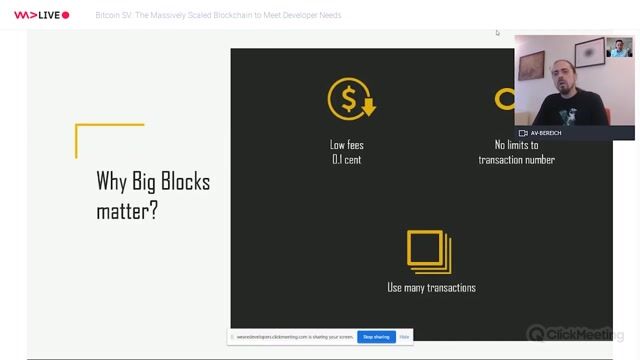
Task: Click the small participant thumbnail in webcam
Action: [x=619, y=47]
